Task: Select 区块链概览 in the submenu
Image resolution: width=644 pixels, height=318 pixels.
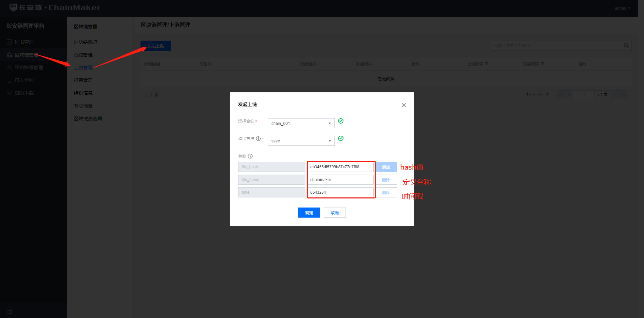Action: coord(86,42)
